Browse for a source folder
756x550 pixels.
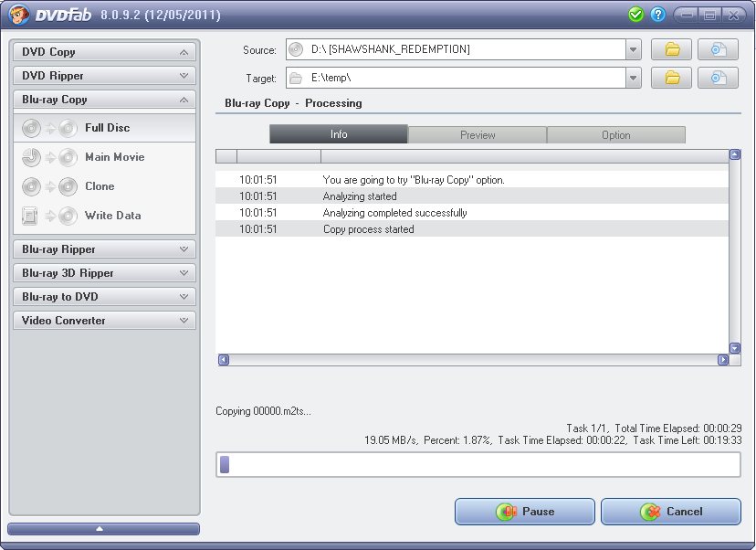671,49
